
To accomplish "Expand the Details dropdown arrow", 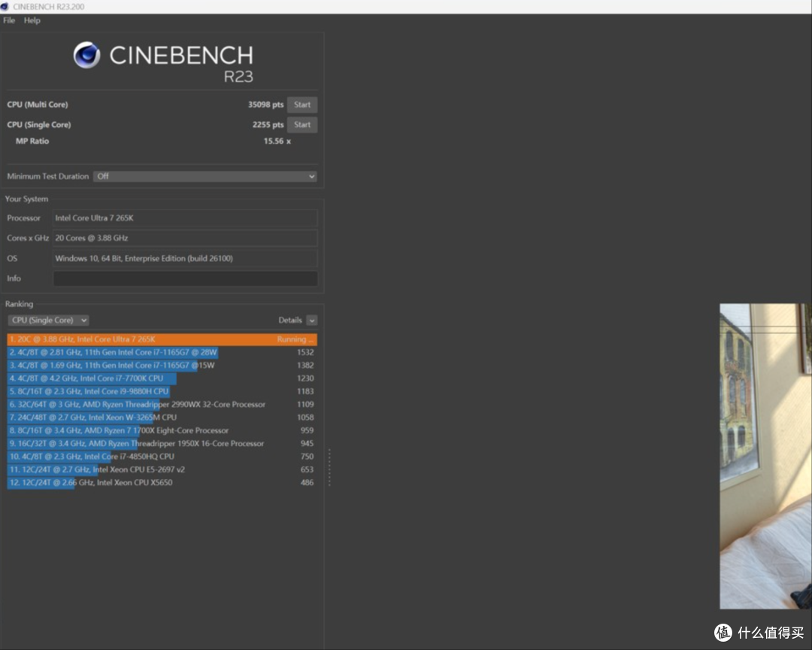I will (x=312, y=320).
